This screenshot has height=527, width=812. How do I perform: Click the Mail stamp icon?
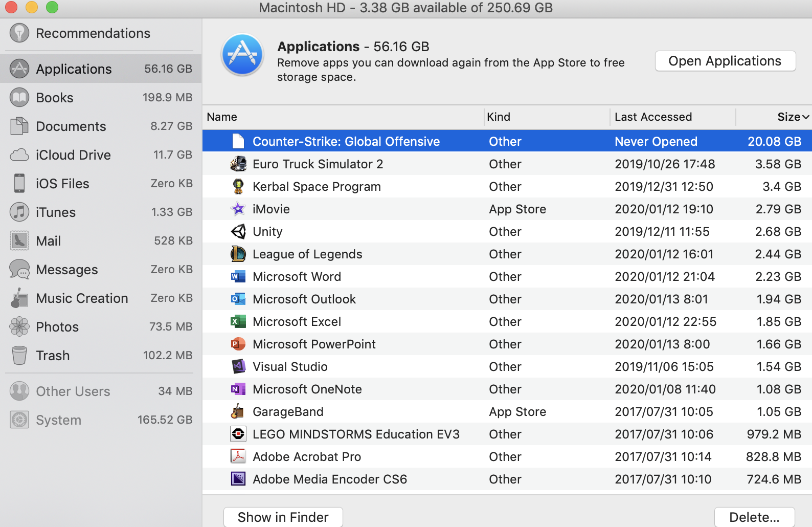point(19,240)
